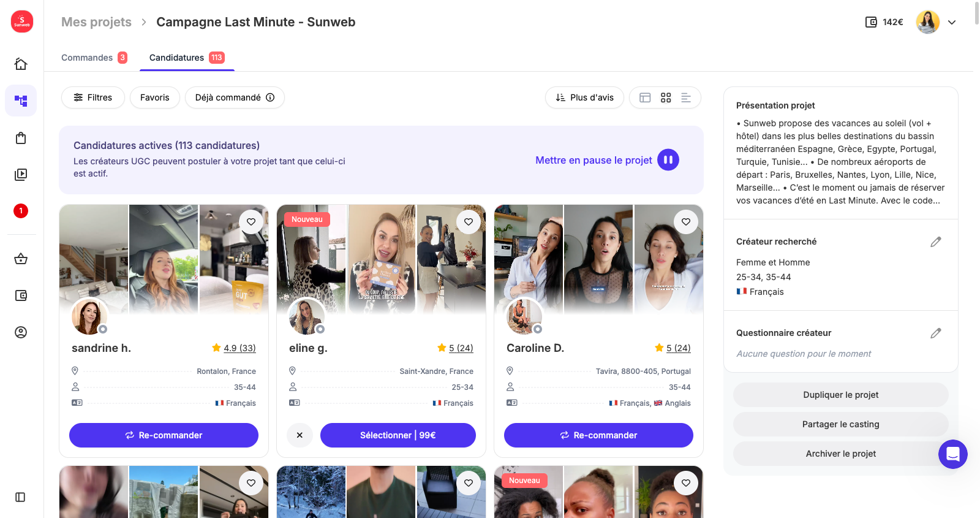Click Mettre en pause le projet link
This screenshot has width=980, height=518.
(x=594, y=160)
